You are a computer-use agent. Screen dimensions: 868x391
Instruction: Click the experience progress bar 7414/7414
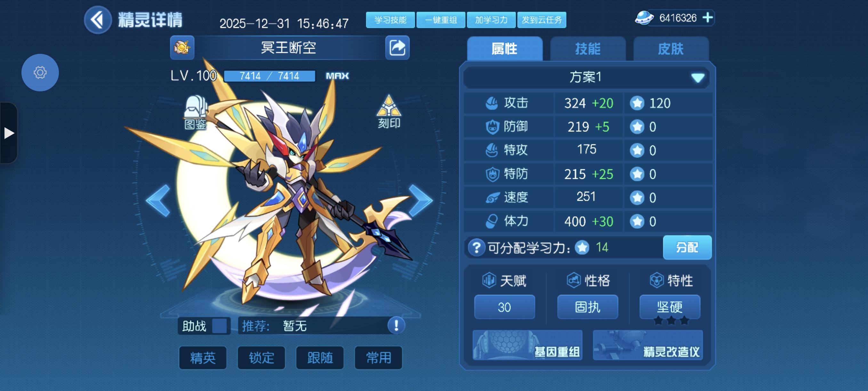269,76
